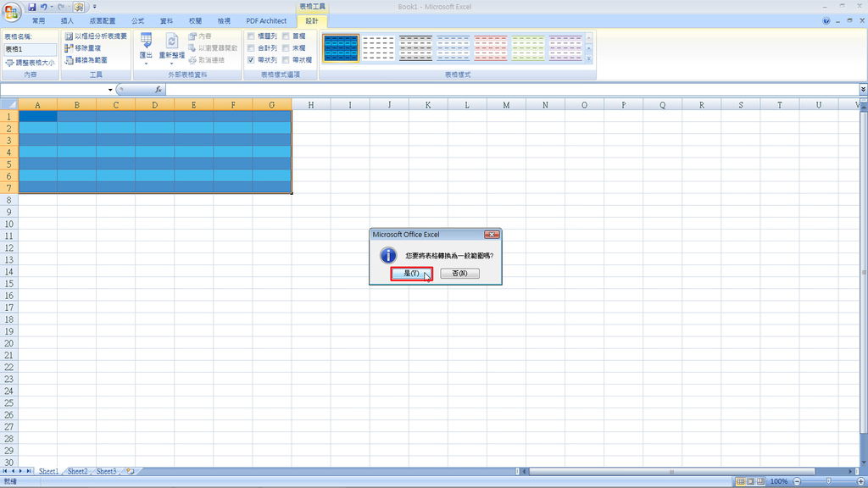Open Customize Quick Access Toolbar dropdown
Viewport: 868px width, 488px height.
click(95, 7)
